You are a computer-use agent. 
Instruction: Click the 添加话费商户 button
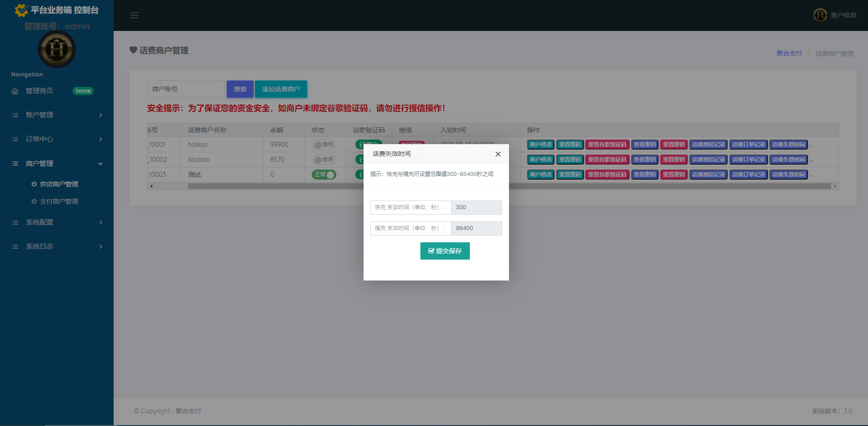click(x=281, y=89)
